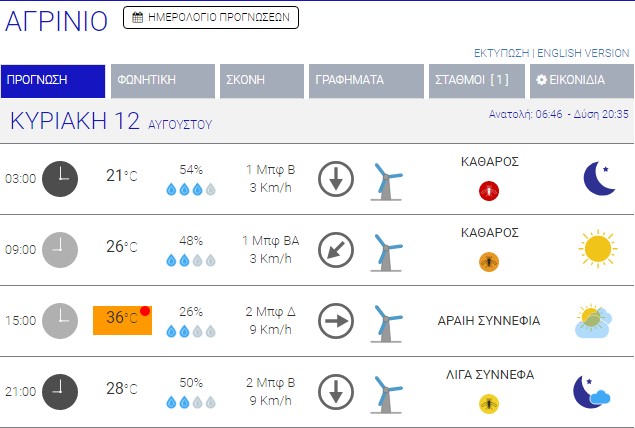This screenshot has height=428, width=635.
Task: Click the west wind arrow at 15:00
Action: [x=336, y=322]
